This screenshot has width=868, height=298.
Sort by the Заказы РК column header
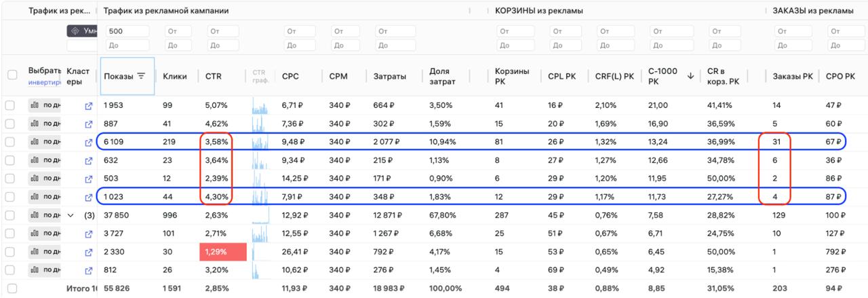pos(793,76)
